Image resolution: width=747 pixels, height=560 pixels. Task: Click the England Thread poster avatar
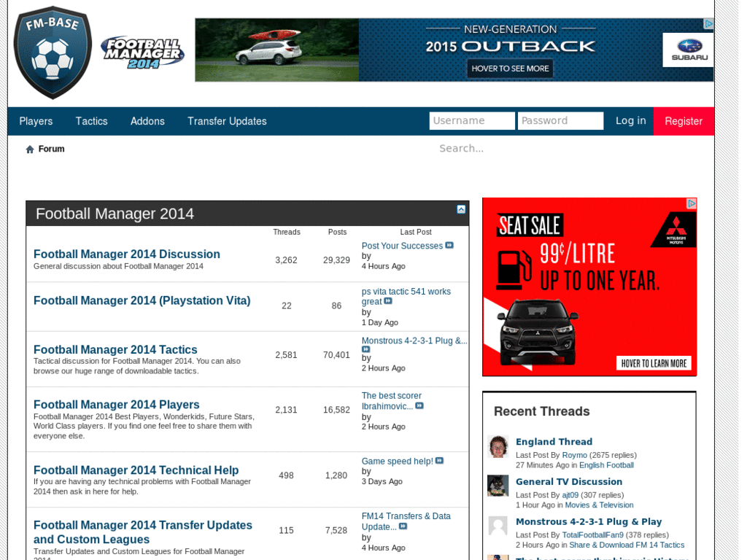pyautogui.click(x=498, y=447)
